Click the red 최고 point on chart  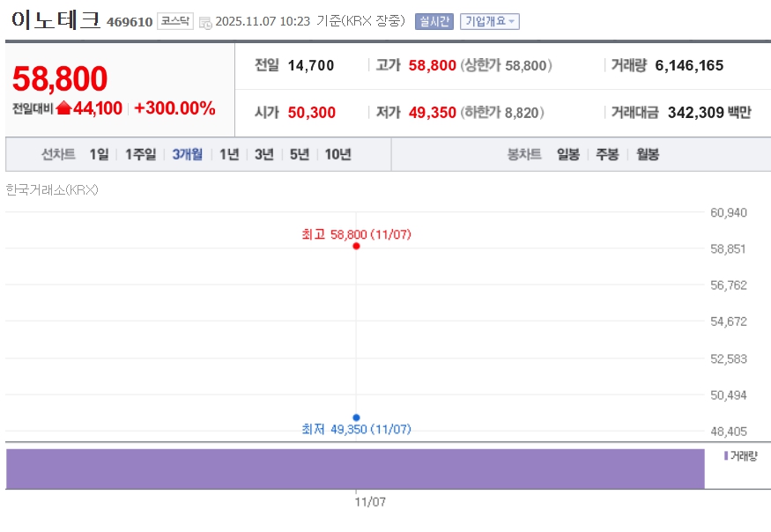tap(356, 246)
